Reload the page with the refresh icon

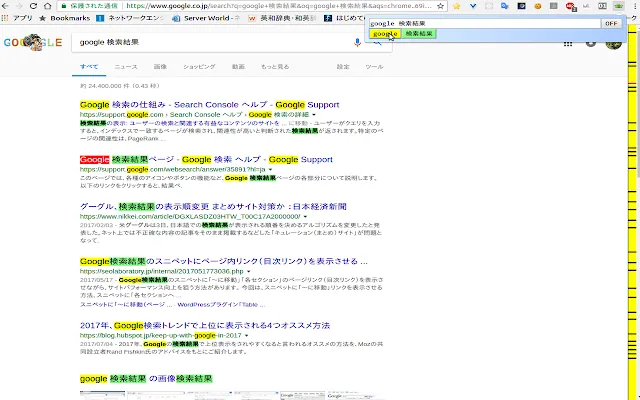[33, 6]
